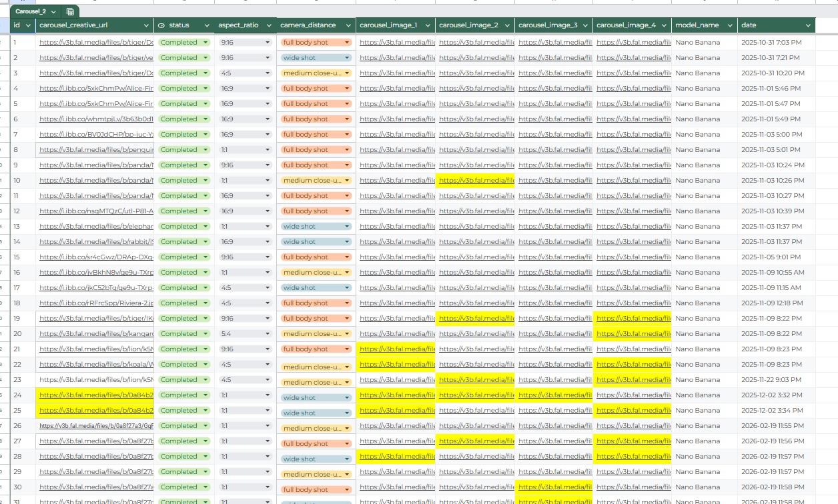The image size is (838, 504).
Task: Open the Completed status chip in row 1
Action: pos(183,42)
